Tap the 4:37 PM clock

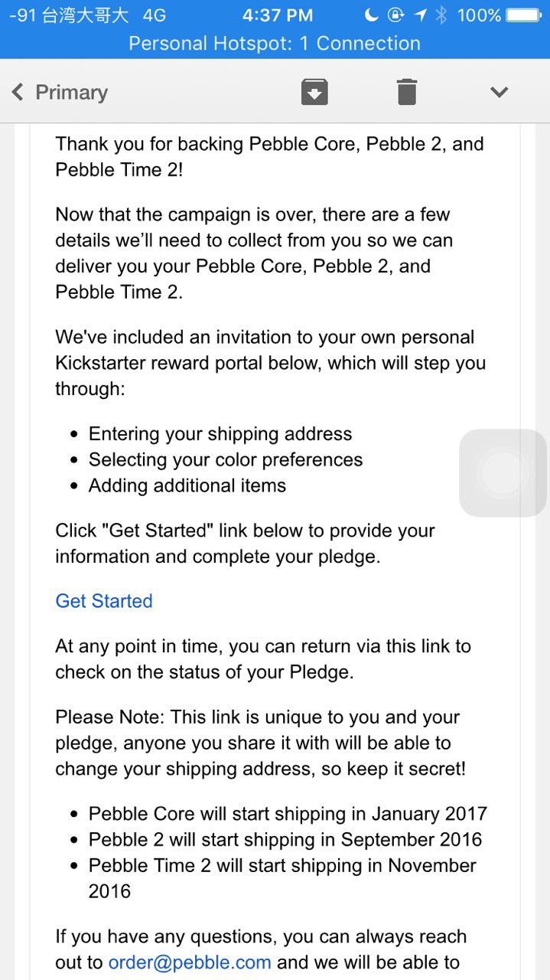click(277, 15)
